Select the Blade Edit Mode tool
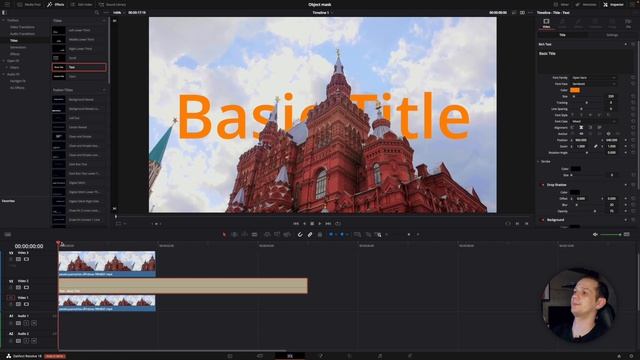The height and width of the screenshot is (360, 640). click(x=255, y=235)
